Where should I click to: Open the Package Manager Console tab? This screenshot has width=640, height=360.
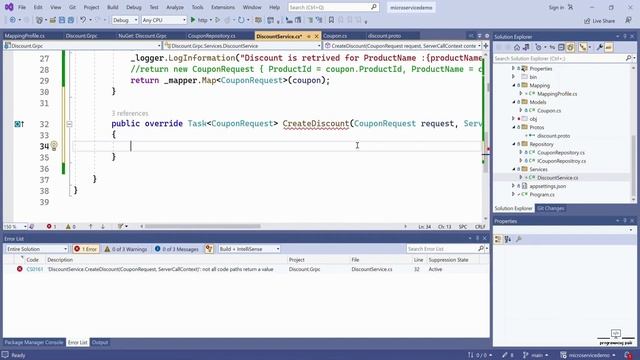coord(33,342)
